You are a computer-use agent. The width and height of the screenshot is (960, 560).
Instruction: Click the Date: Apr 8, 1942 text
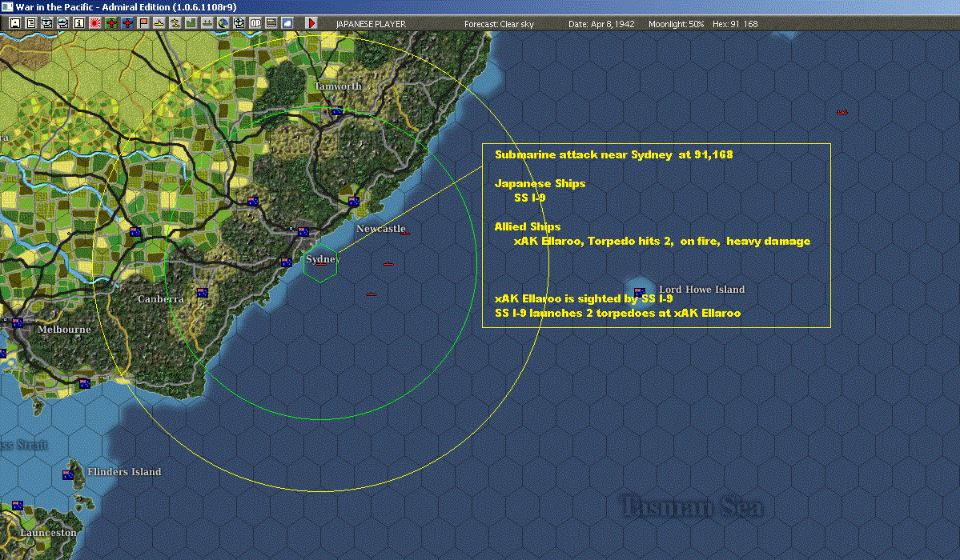tap(601, 24)
